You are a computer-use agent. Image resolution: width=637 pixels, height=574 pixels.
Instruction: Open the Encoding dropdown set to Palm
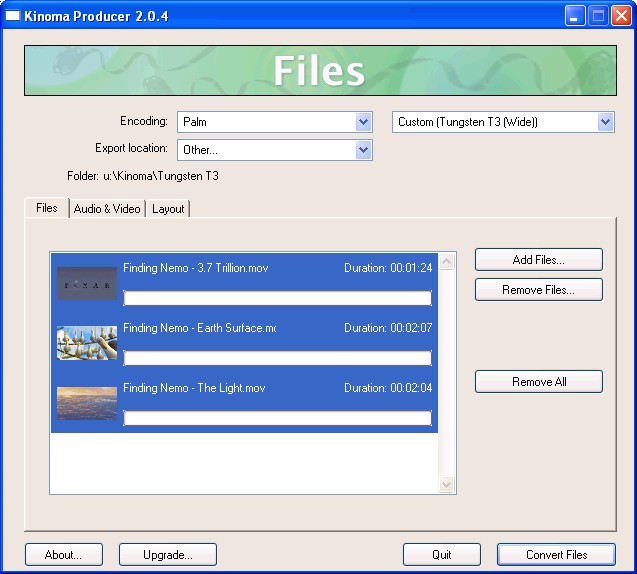point(363,122)
